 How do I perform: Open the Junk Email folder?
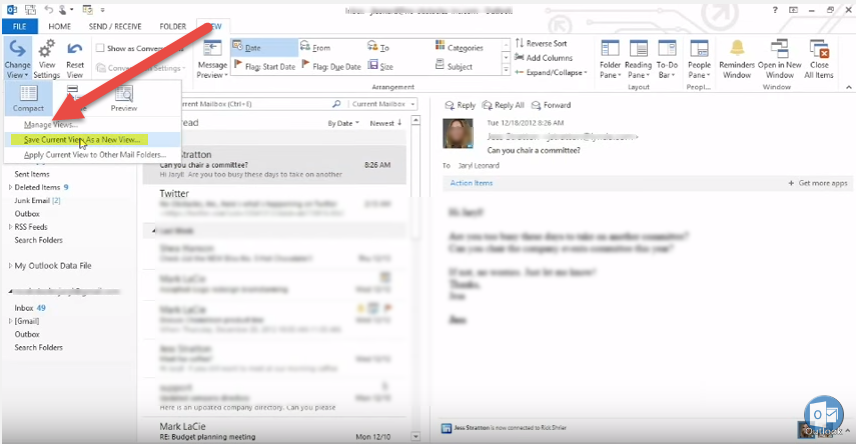point(37,200)
